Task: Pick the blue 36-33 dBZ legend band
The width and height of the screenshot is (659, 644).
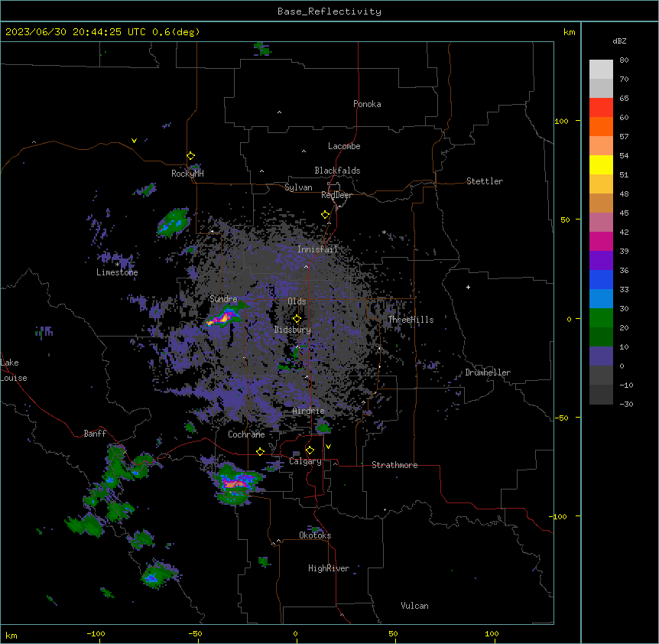Action: pyautogui.click(x=601, y=279)
